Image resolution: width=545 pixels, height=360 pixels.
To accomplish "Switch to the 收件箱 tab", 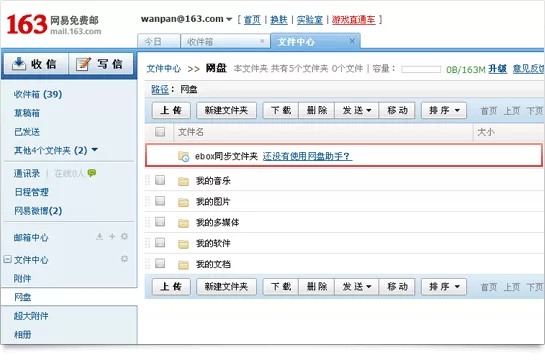I will [225, 42].
